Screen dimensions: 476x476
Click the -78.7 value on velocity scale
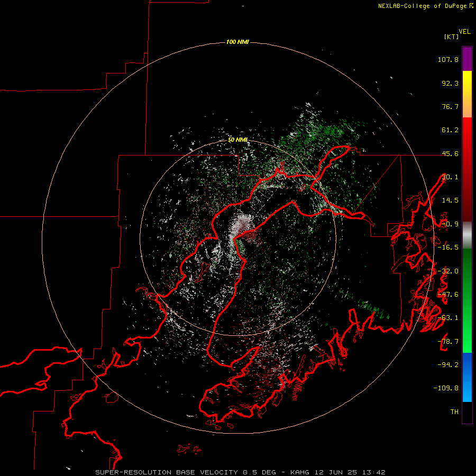448,342
